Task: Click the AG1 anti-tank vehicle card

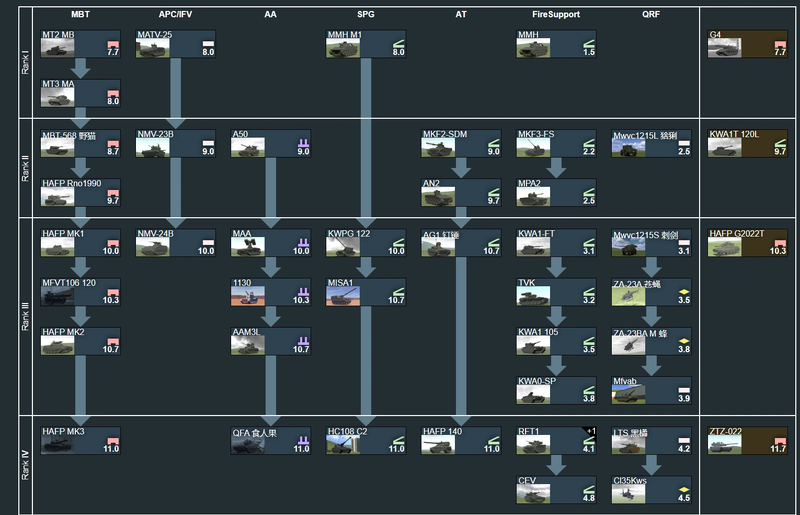Action: (461, 242)
